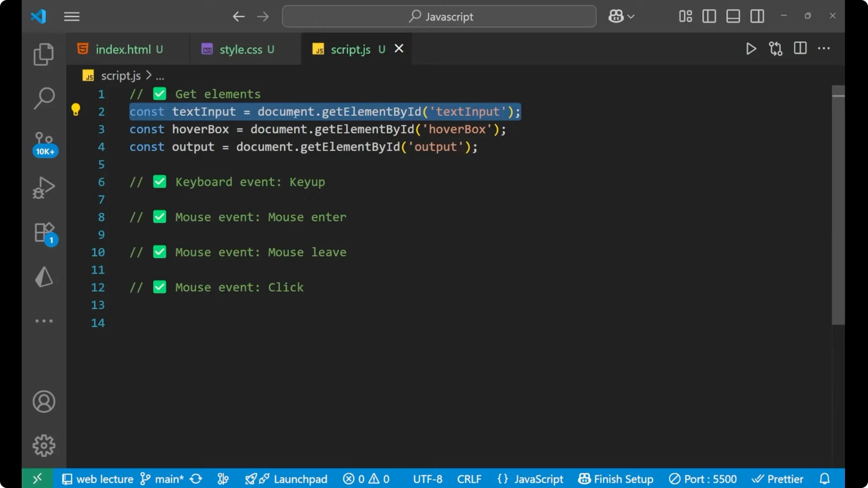Viewport: 868px width, 488px height.
Task: Open the Explorer sidebar icon
Action: coord(43,54)
